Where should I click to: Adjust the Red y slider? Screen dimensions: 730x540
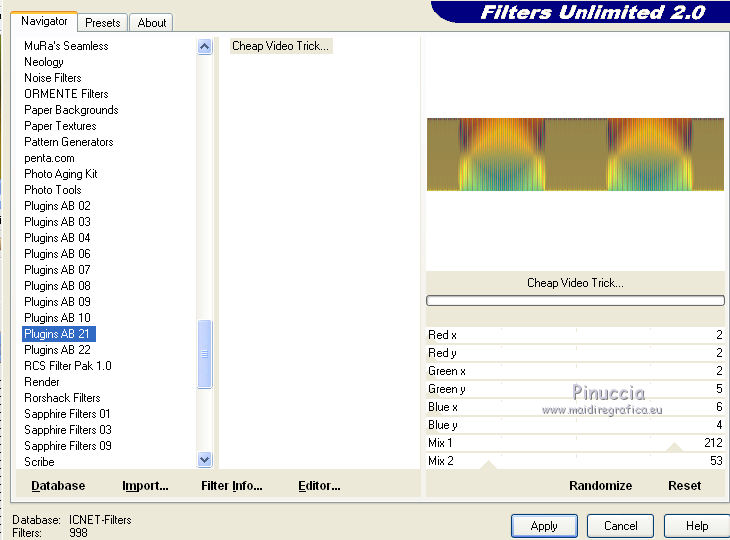[575, 353]
